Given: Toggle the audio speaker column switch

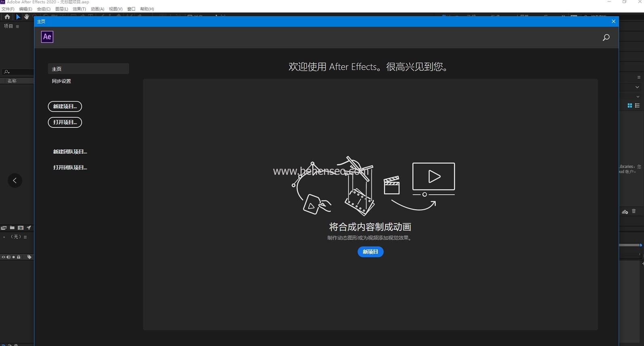Looking at the screenshot, I should 8,257.
